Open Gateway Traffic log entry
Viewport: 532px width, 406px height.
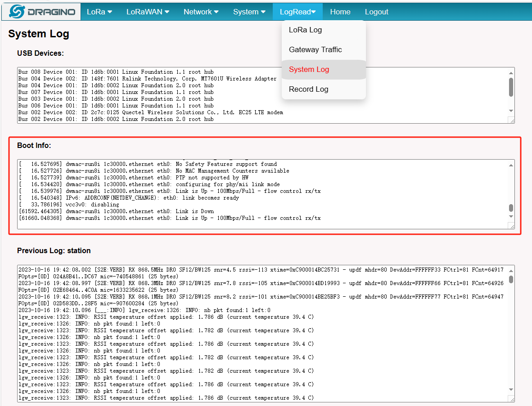pyautogui.click(x=324, y=50)
